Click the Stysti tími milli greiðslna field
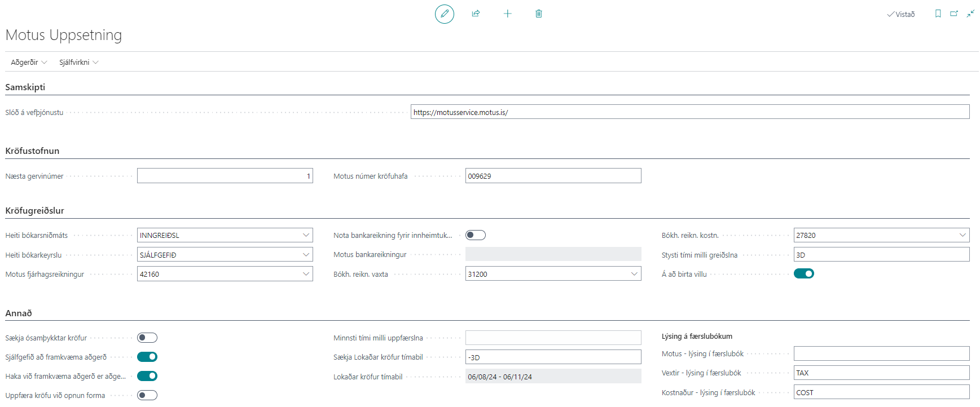 coord(882,255)
